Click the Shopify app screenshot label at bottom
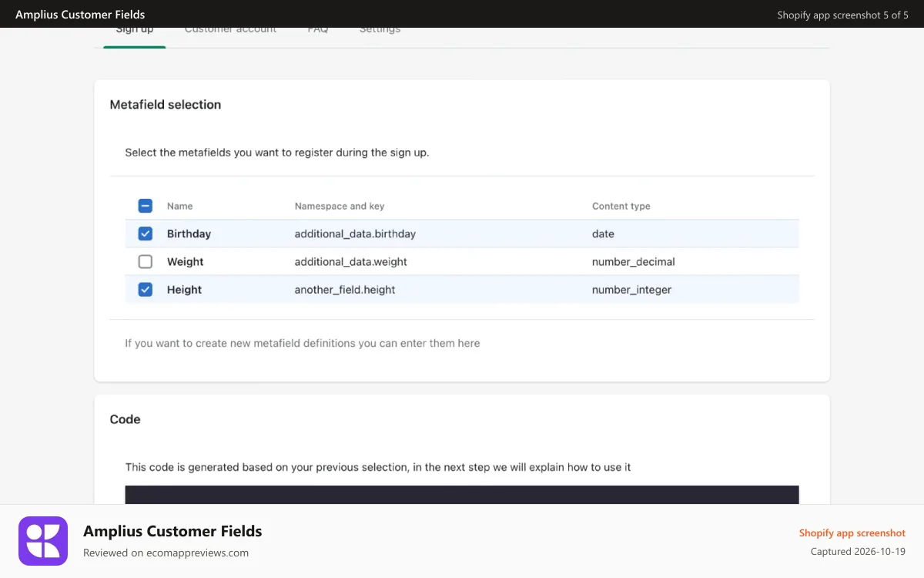924x578 pixels. click(852, 533)
